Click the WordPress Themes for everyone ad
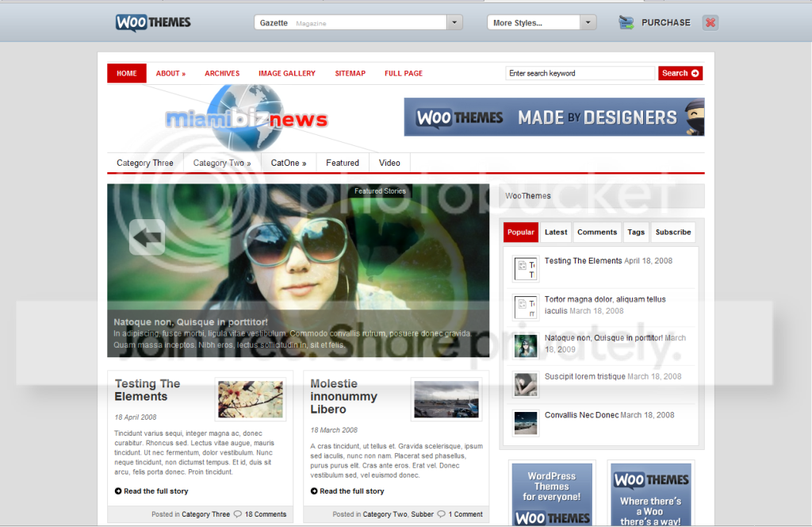The width and height of the screenshot is (812, 527). click(x=552, y=495)
